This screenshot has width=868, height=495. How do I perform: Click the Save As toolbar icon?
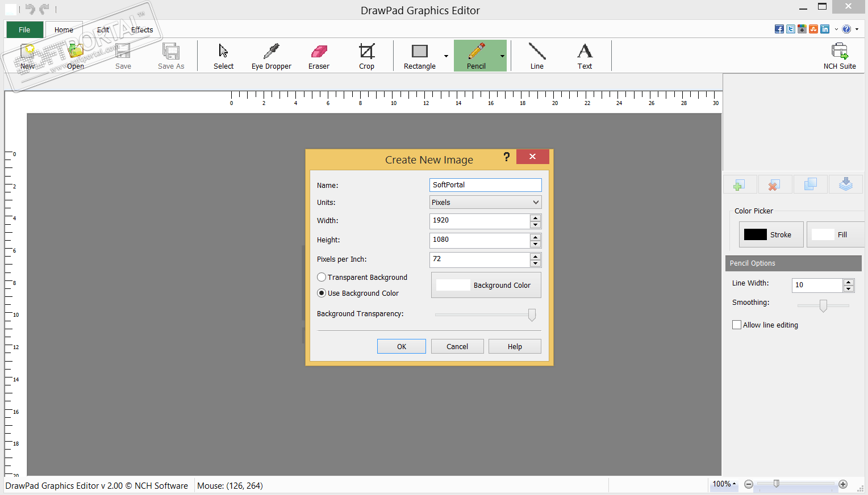(171, 56)
